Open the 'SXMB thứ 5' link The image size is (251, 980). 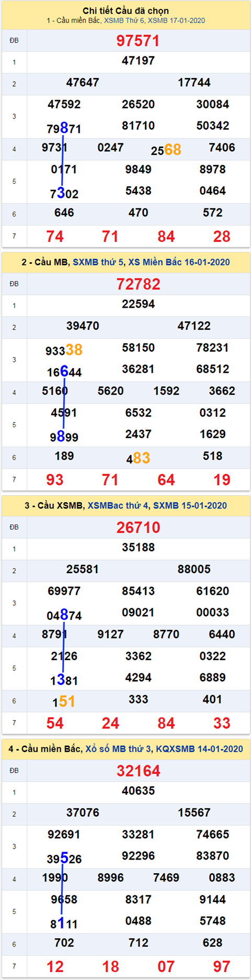pos(98,262)
